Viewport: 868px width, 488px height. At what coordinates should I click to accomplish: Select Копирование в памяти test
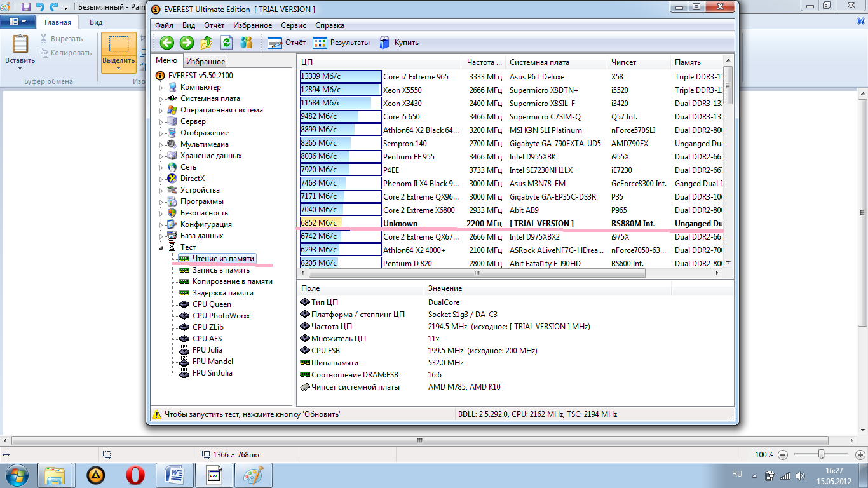click(233, 281)
